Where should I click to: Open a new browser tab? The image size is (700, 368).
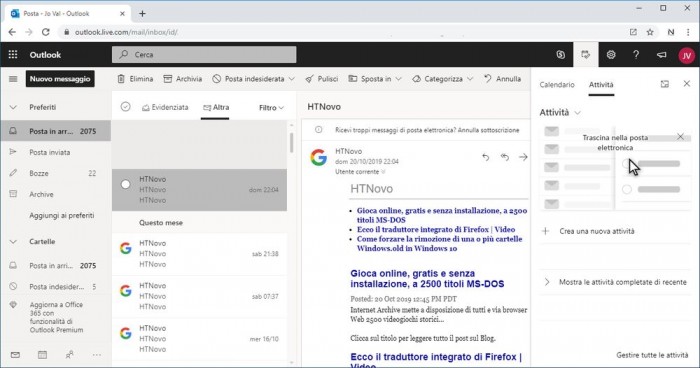click(142, 13)
